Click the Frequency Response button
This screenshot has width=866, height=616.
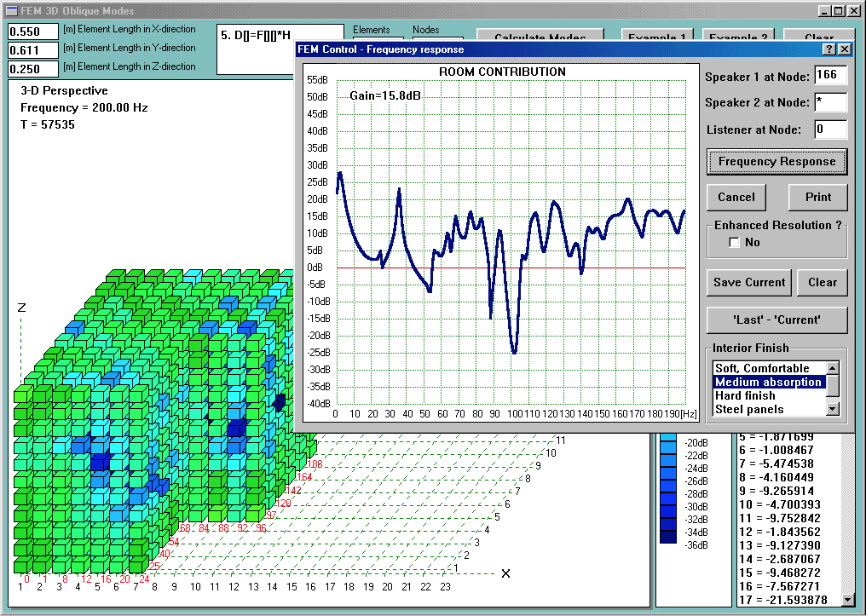point(777,162)
